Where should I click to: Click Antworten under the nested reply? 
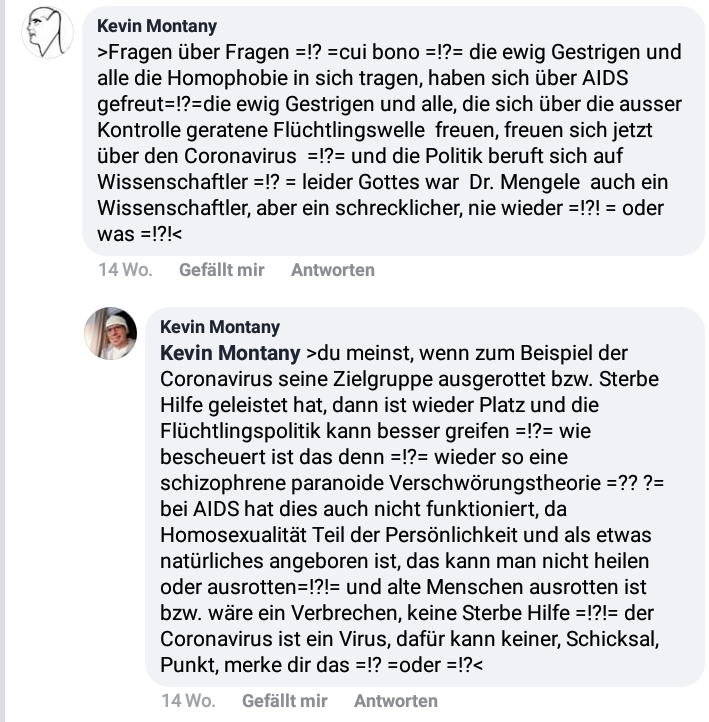396,701
